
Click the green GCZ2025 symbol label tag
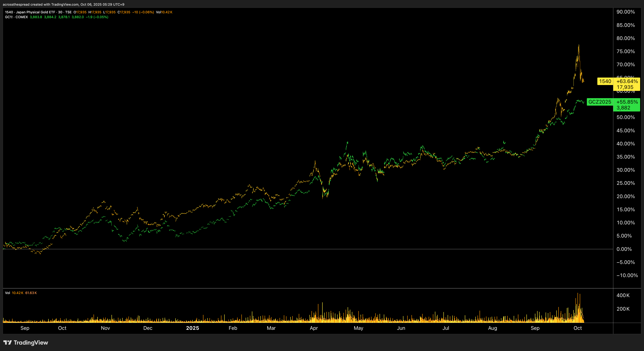pos(600,102)
